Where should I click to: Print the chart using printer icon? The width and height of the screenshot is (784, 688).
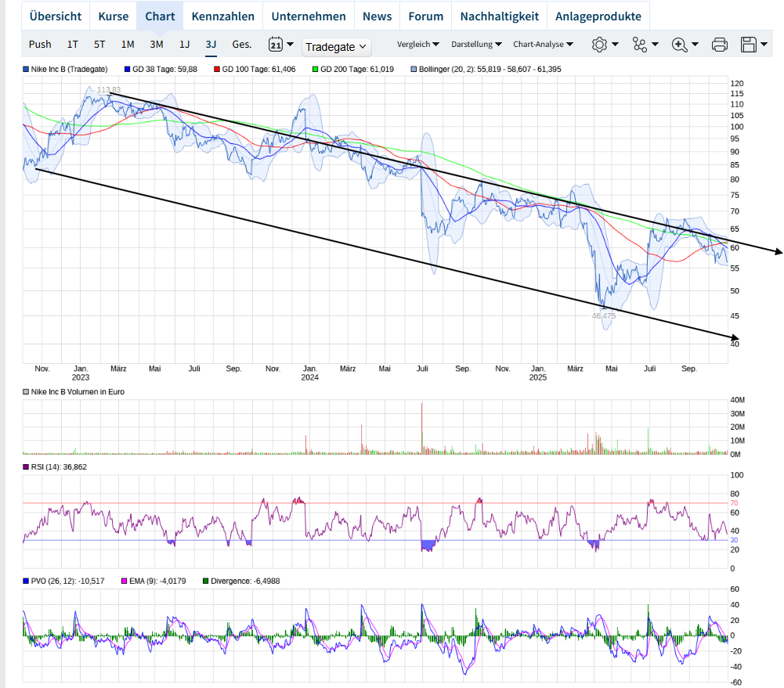(720, 45)
